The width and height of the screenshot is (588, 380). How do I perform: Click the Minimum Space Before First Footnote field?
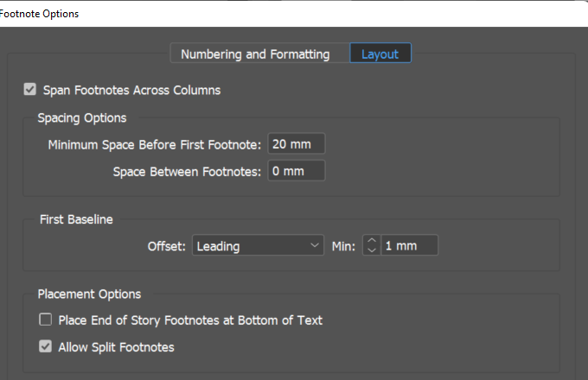(x=297, y=143)
